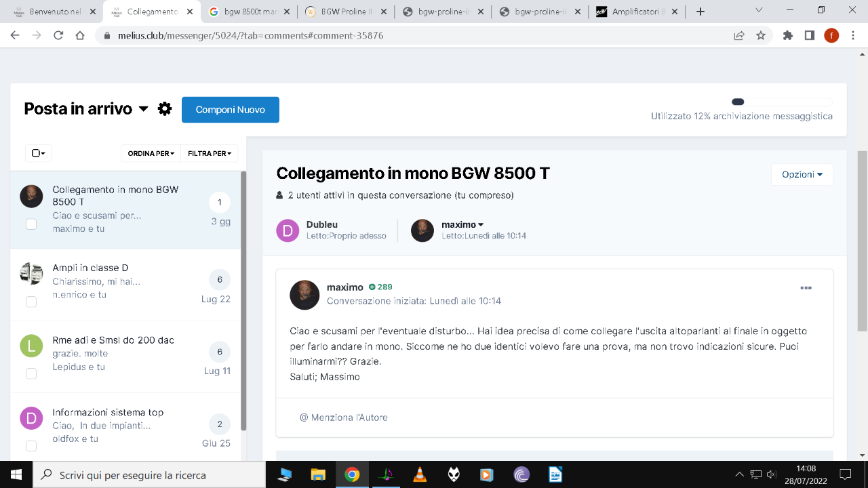Open the Opzioni dropdown
Screen dimensions: 868x488
(802, 174)
